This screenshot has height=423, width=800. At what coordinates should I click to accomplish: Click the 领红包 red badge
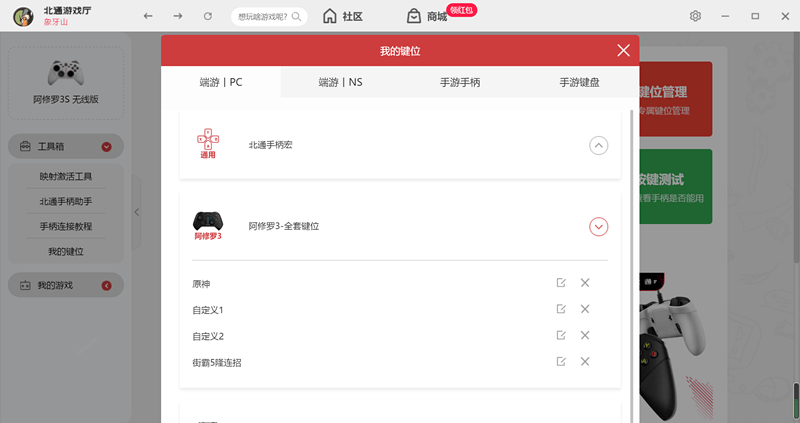pyautogui.click(x=461, y=10)
